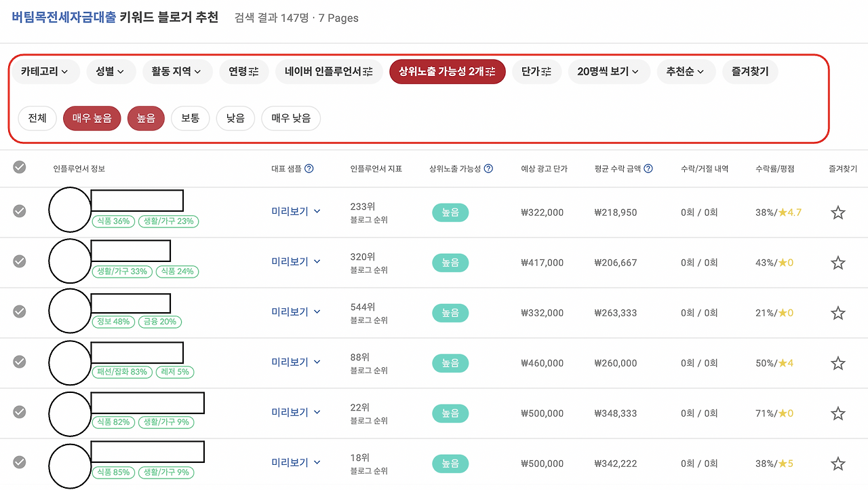Screen dimensions: 868x490
Task: Select the 전체 filter option
Action: point(37,118)
